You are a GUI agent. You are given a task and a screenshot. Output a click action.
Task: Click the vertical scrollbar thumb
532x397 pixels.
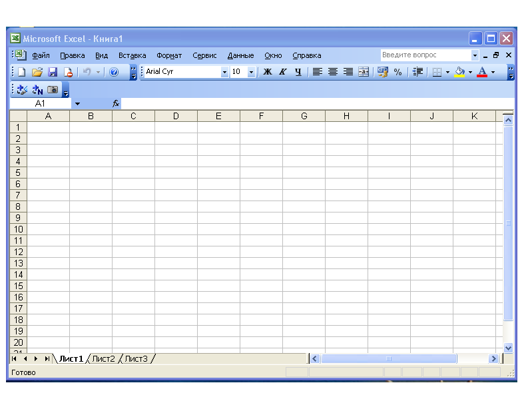(508, 223)
